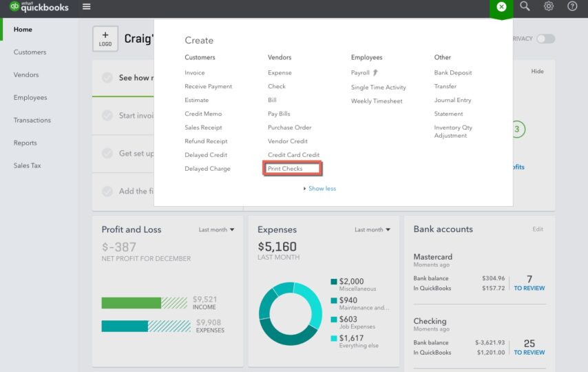Select Inventory Qty Adjustment
The width and height of the screenshot is (588, 372).
click(453, 132)
